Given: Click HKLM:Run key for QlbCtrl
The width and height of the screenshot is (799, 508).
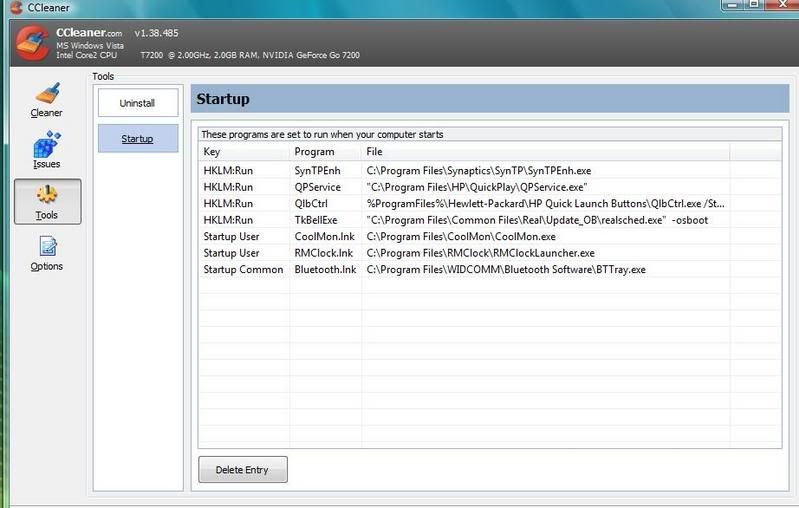Looking at the screenshot, I should (x=228, y=203).
